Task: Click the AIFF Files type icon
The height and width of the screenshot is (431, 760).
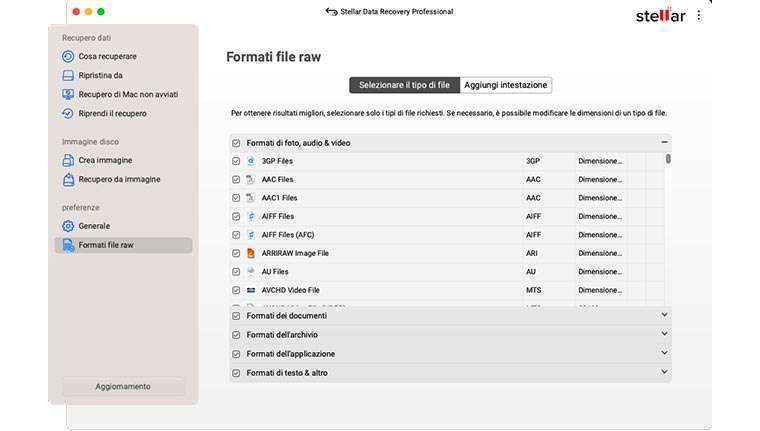Action: click(251, 216)
